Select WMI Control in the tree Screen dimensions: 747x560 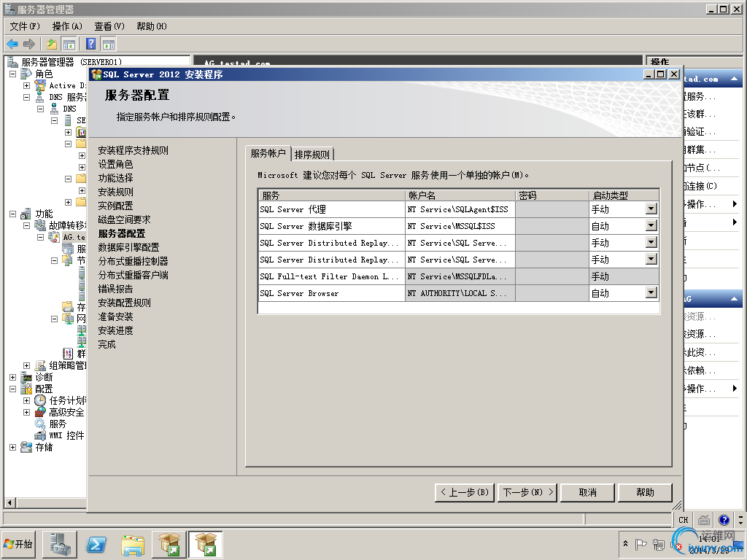66,435
